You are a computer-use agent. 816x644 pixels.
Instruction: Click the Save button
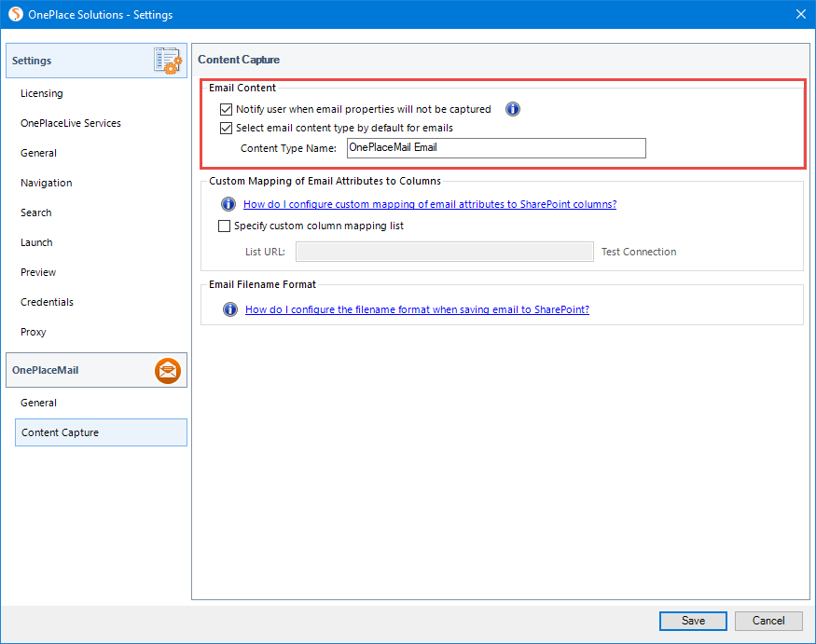coord(693,621)
